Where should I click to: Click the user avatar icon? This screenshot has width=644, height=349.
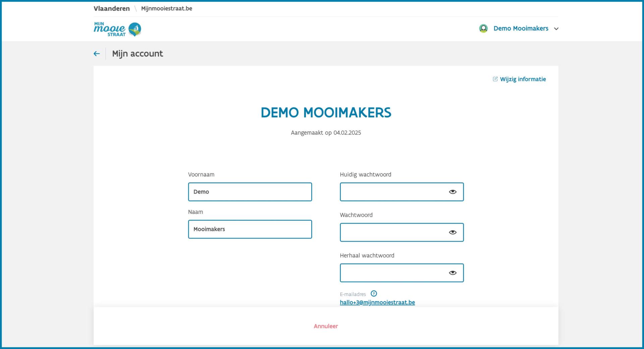tap(483, 29)
